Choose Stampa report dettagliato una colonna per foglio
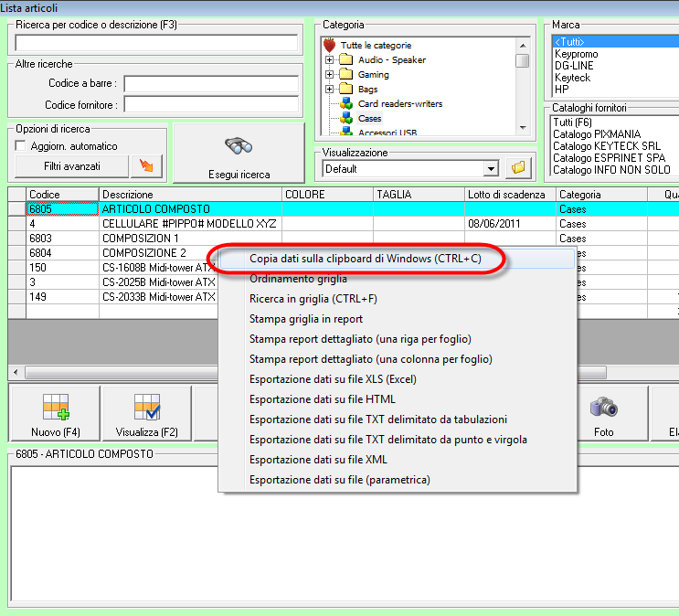Image resolution: width=679 pixels, height=616 pixels. [398, 359]
